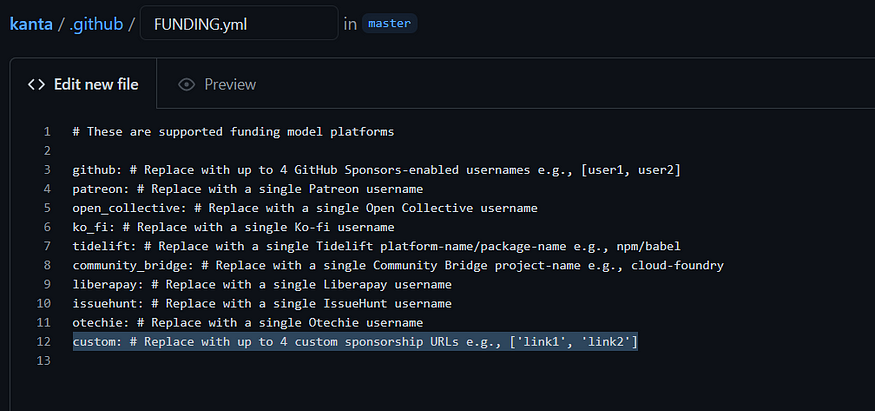The height and width of the screenshot is (411, 875).
Task: Click the FUNDING.yml filename input field
Action: click(239, 23)
